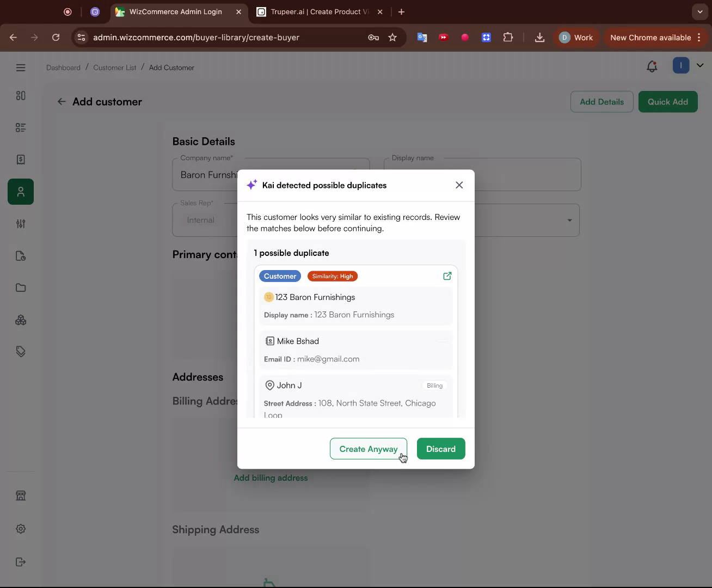The image size is (712, 588).
Task: Close the Trupeer.ai tab
Action: click(x=380, y=11)
